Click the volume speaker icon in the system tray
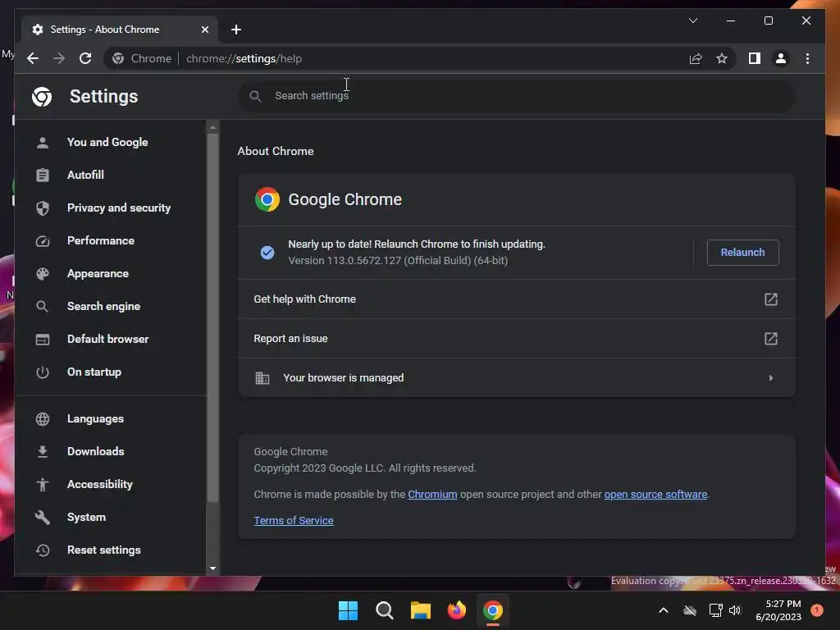This screenshot has height=630, width=840. tap(735, 610)
